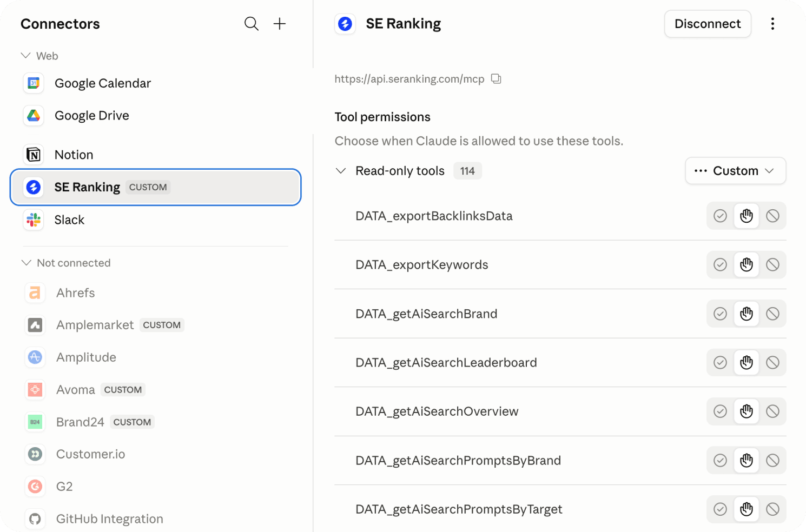806x532 pixels.
Task: Click the Customer.io icon
Action: click(x=35, y=454)
